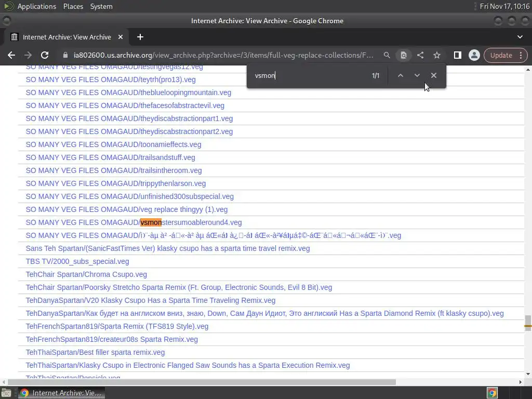Click the Chrome icon in the bottom-right tray
The width and height of the screenshot is (532, 399).
(x=492, y=393)
